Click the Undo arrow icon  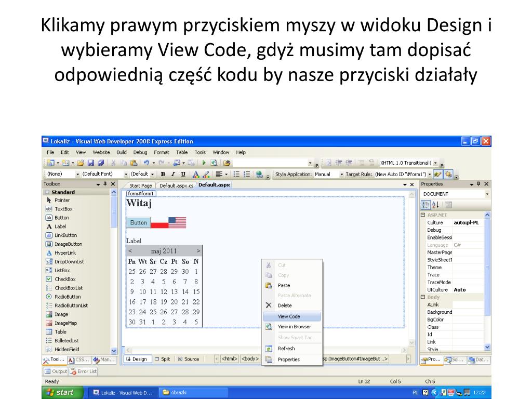(146, 163)
